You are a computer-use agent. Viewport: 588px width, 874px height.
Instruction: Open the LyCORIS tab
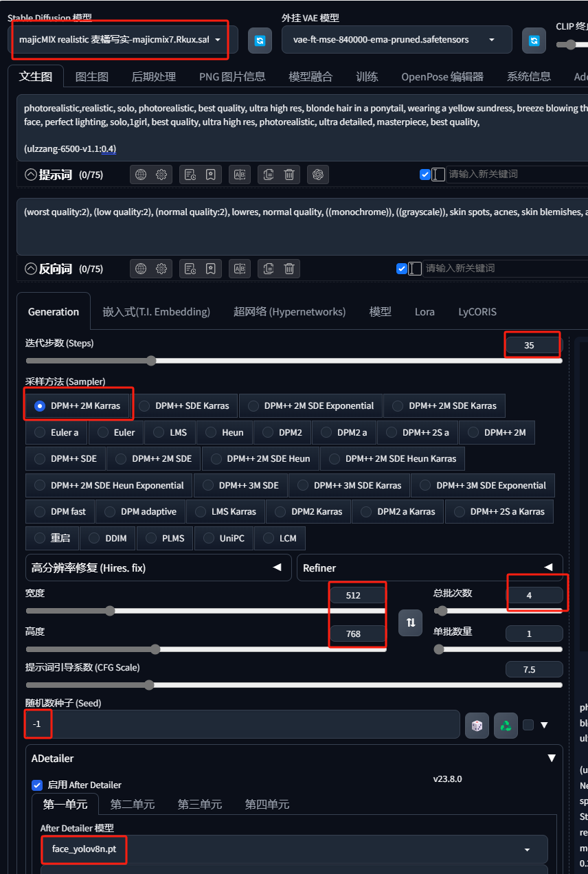(x=477, y=312)
